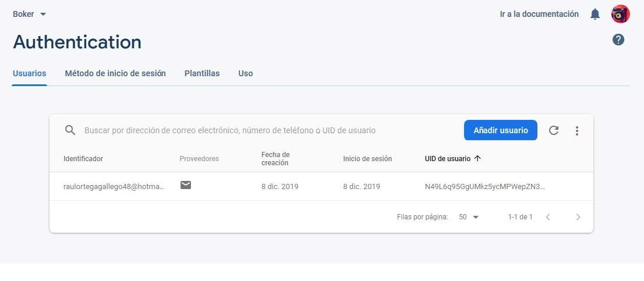The width and height of the screenshot is (644, 281).
Task: Open the three-dot more options menu
Action: point(577,131)
